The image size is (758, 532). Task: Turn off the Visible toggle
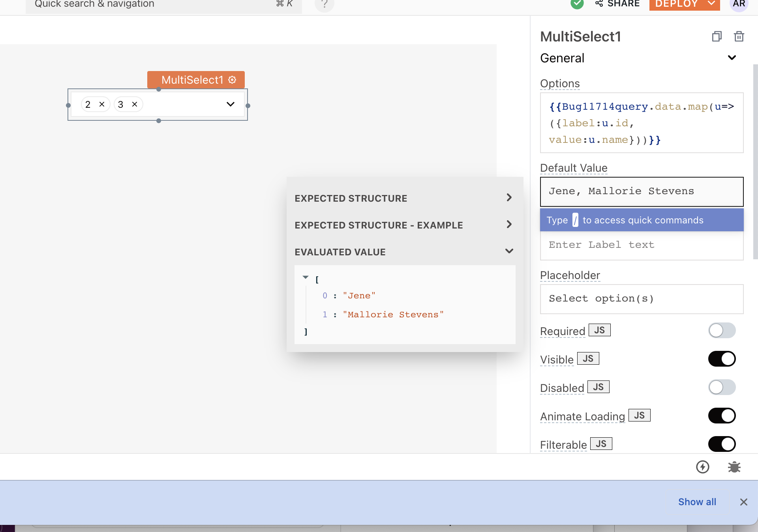click(722, 359)
